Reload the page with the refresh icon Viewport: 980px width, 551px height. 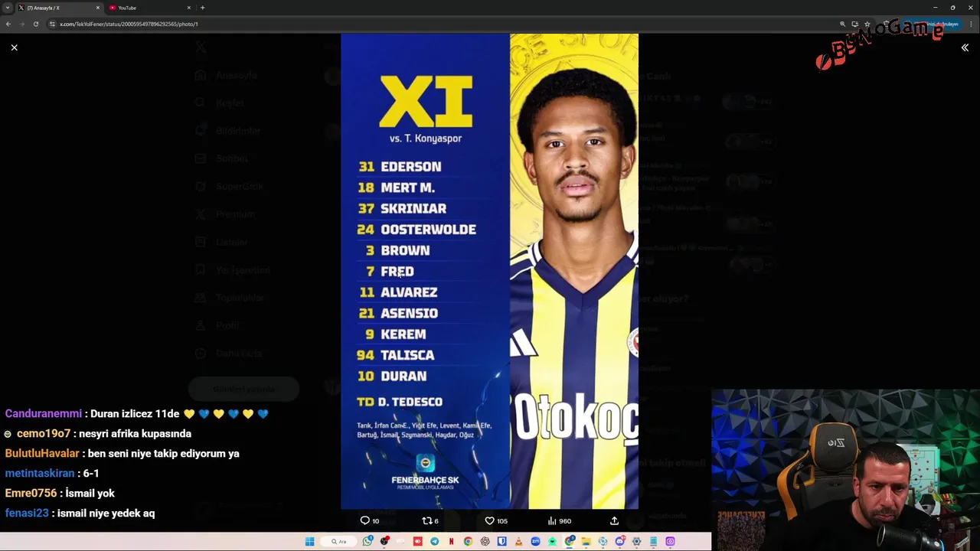(35, 24)
